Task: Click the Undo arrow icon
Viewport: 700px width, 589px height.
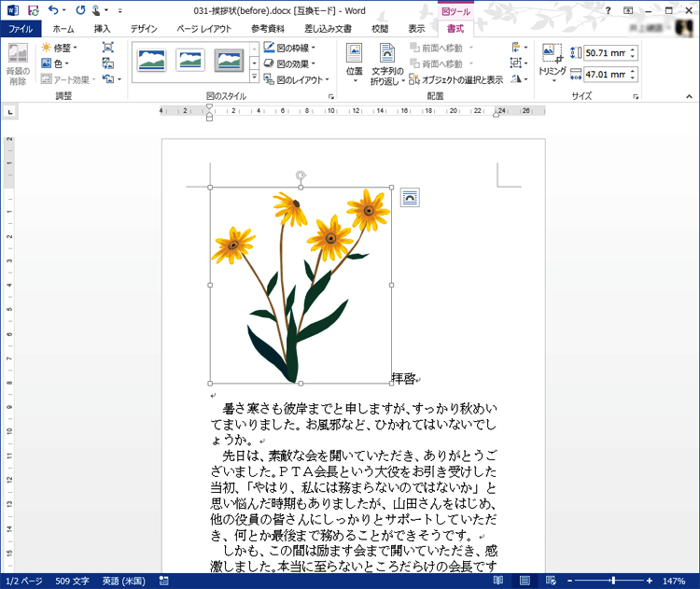Action: [x=53, y=10]
